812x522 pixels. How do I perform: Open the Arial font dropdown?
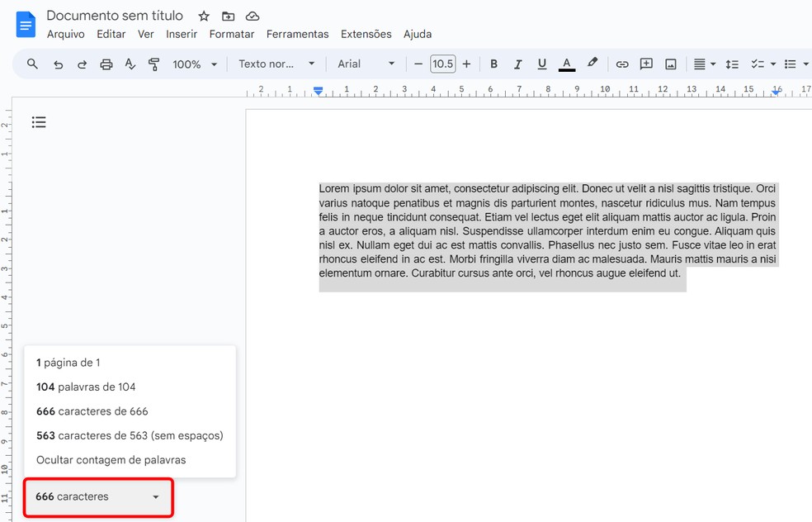tap(366, 64)
